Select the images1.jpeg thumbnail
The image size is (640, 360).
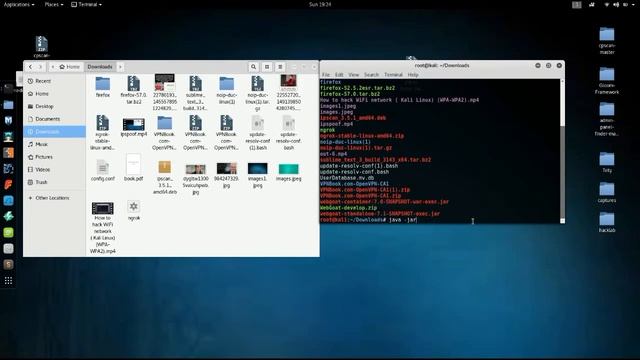pos(258,175)
